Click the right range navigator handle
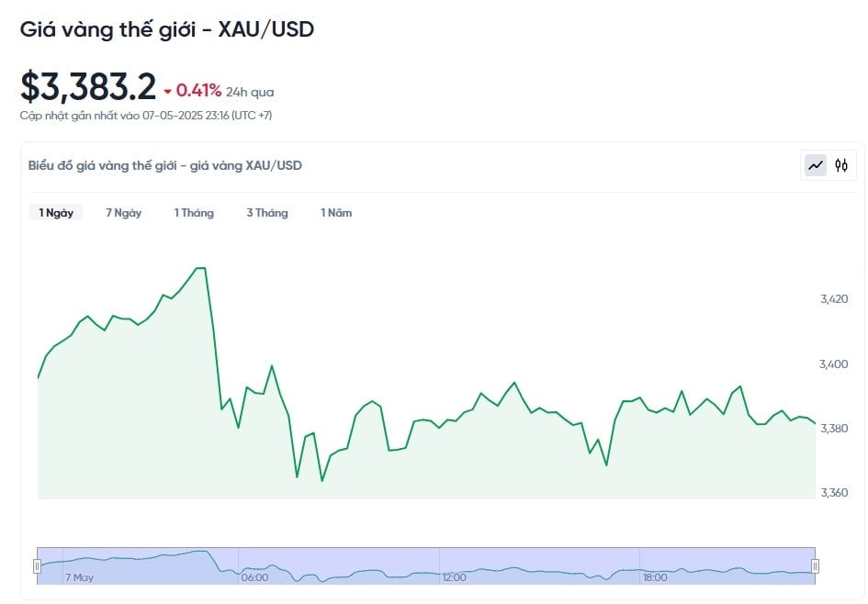868x604 pixels. click(x=815, y=565)
